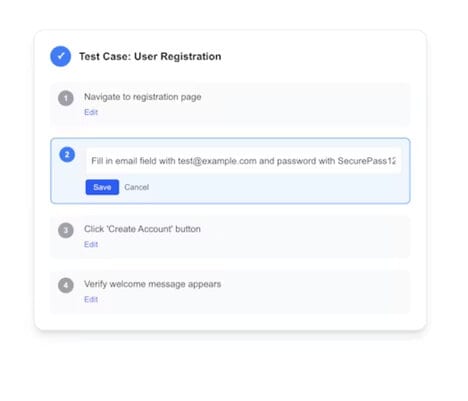The height and width of the screenshot is (401, 468).
Task: Click 'Verify welcome message appears' step text
Action: 152,284
